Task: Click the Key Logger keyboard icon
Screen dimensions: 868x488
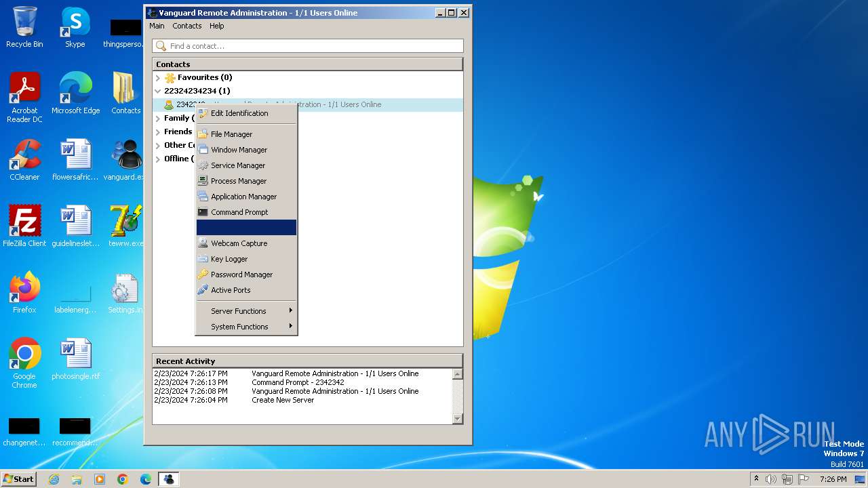Action: [203, 259]
